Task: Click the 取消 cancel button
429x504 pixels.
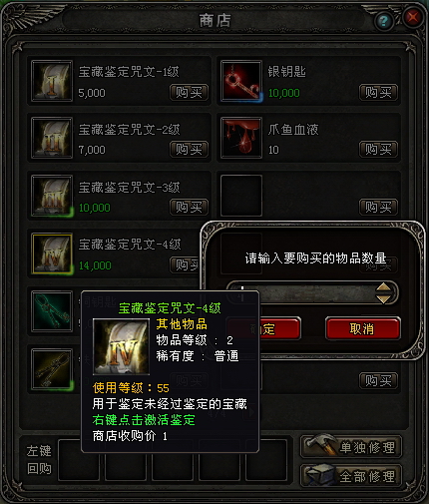Action: click(x=363, y=329)
